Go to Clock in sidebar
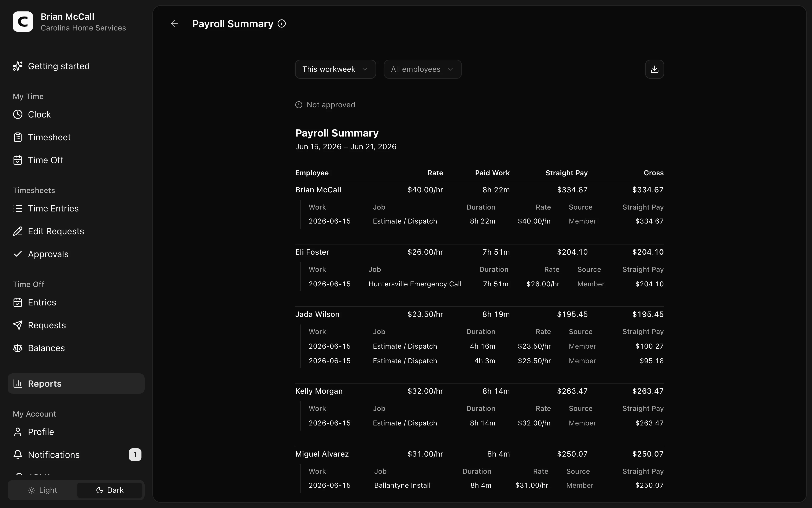812x508 pixels. tap(76, 114)
